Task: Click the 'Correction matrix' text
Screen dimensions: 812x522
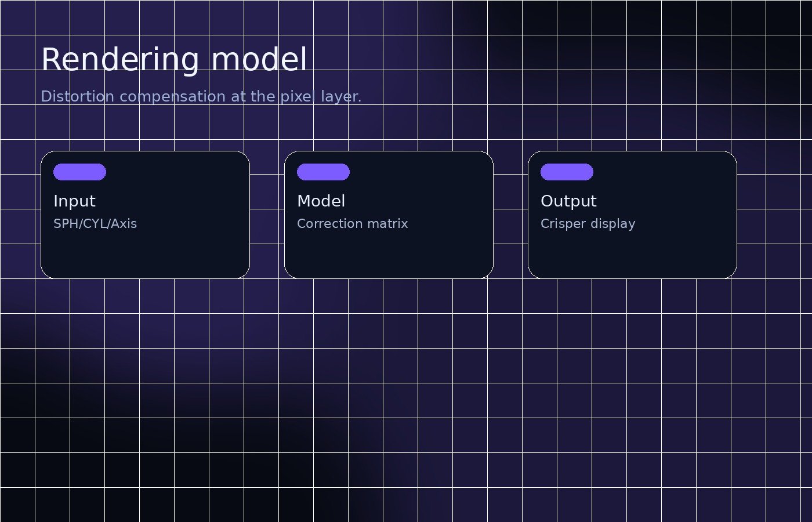Action: point(353,223)
